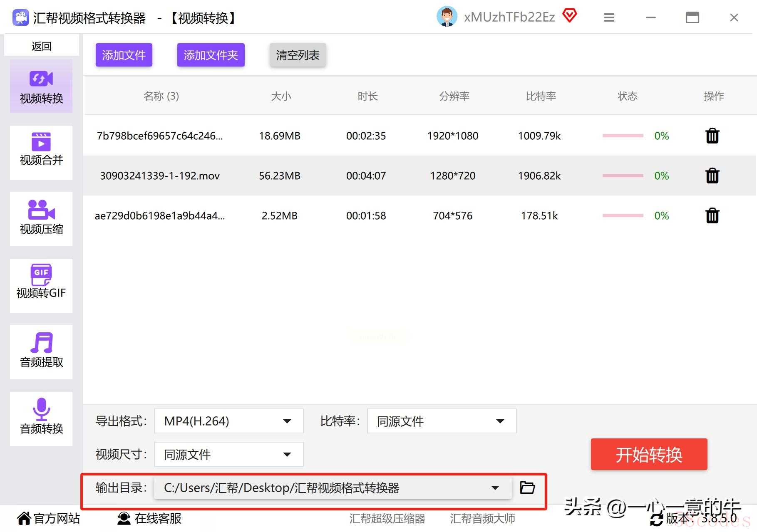Screen dimensions: 757x532
Task: Select file 30903241339-1-192.mov name
Action: pos(160,176)
